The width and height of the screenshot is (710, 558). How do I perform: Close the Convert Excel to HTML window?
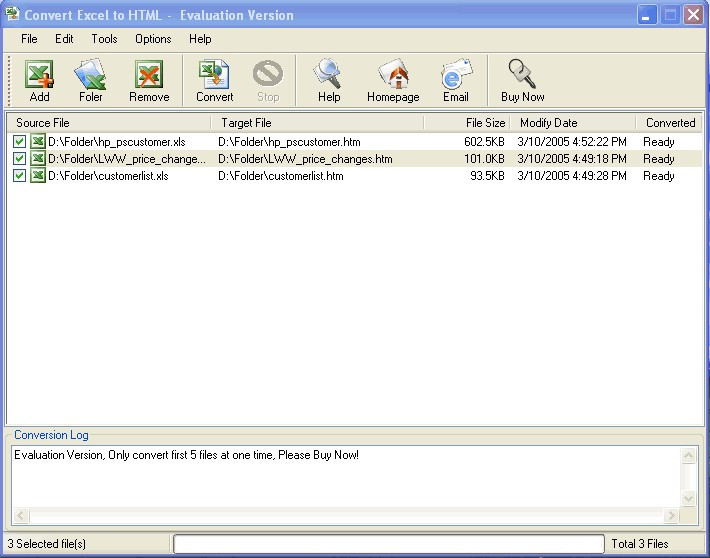[x=693, y=15]
